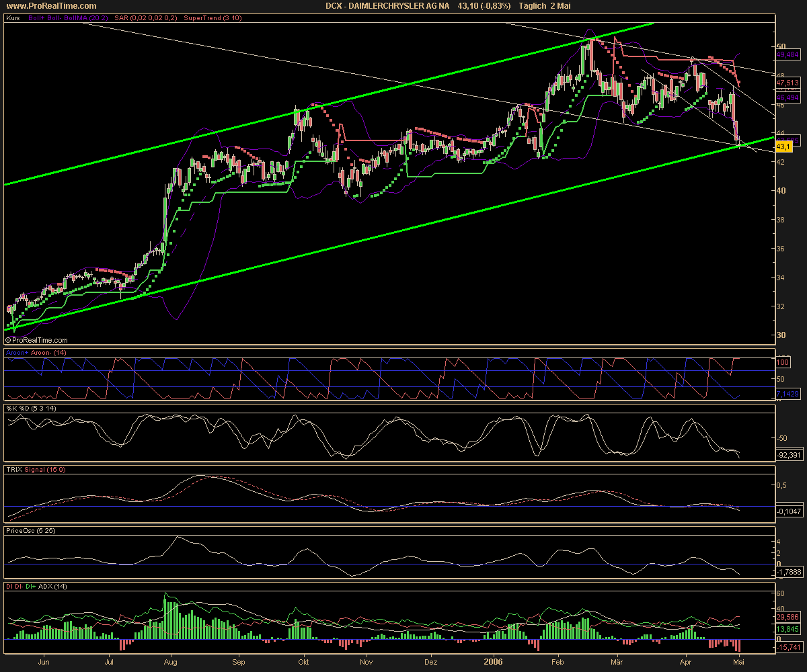Select the 'Boll+ Boll- BollMA (20 2)' indicator label
Image resolution: width=807 pixels, height=672 pixels.
click(67, 18)
